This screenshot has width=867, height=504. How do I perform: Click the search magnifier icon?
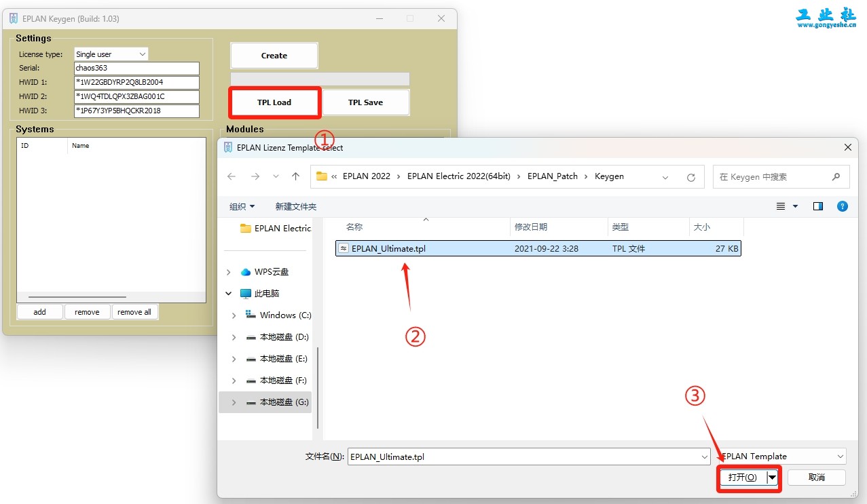coord(836,177)
